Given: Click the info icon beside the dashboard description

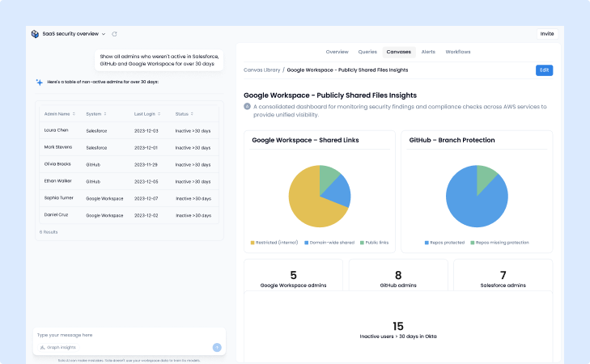Looking at the screenshot, I should (x=247, y=106).
